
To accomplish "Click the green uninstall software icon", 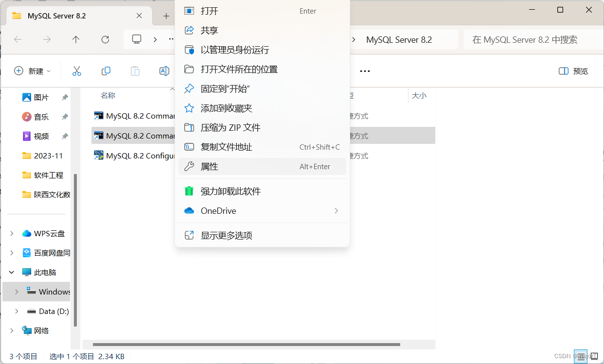I will [189, 191].
